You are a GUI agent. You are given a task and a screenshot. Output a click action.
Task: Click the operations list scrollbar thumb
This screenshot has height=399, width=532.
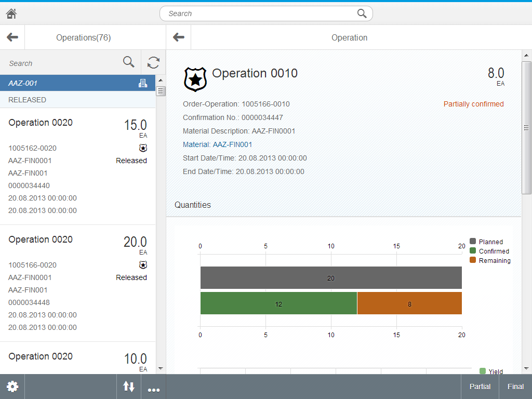(161, 91)
